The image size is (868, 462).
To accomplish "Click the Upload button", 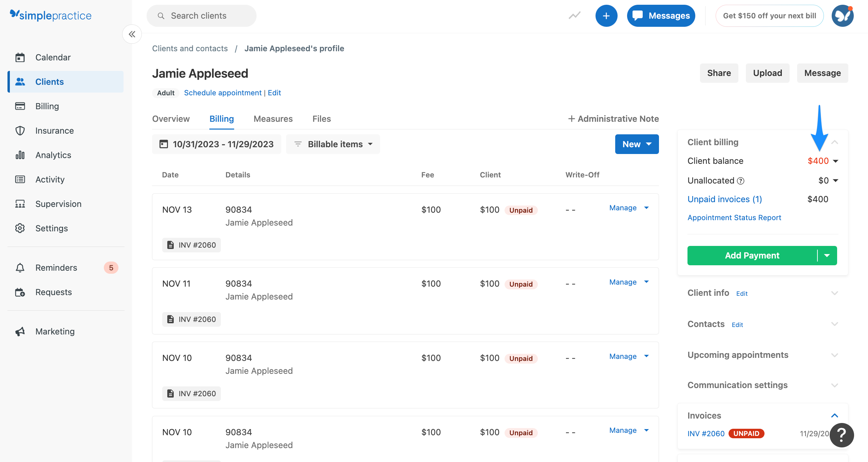I will coord(768,73).
